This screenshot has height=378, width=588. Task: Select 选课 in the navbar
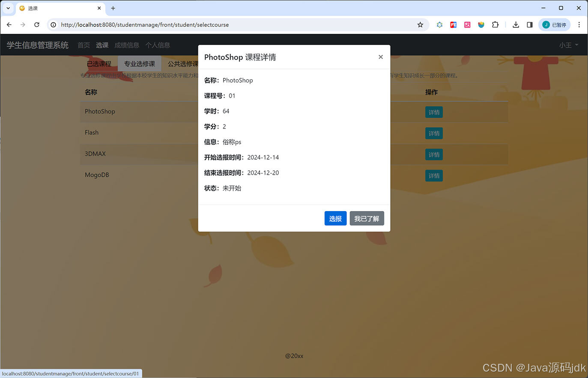[102, 45]
